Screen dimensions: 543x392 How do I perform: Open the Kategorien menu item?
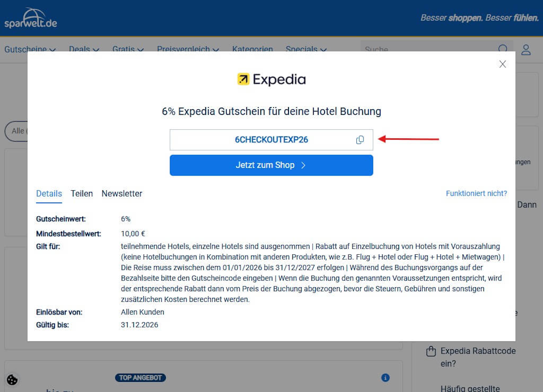pos(252,49)
